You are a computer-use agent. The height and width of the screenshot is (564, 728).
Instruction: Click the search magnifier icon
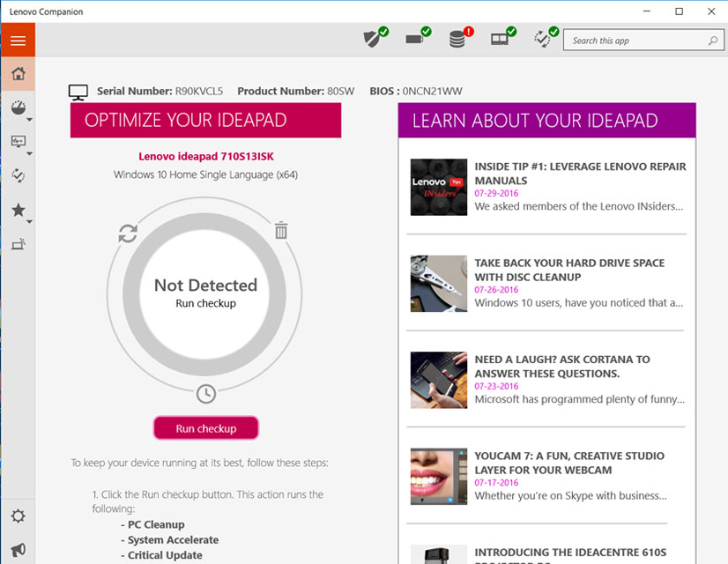[713, 41]
